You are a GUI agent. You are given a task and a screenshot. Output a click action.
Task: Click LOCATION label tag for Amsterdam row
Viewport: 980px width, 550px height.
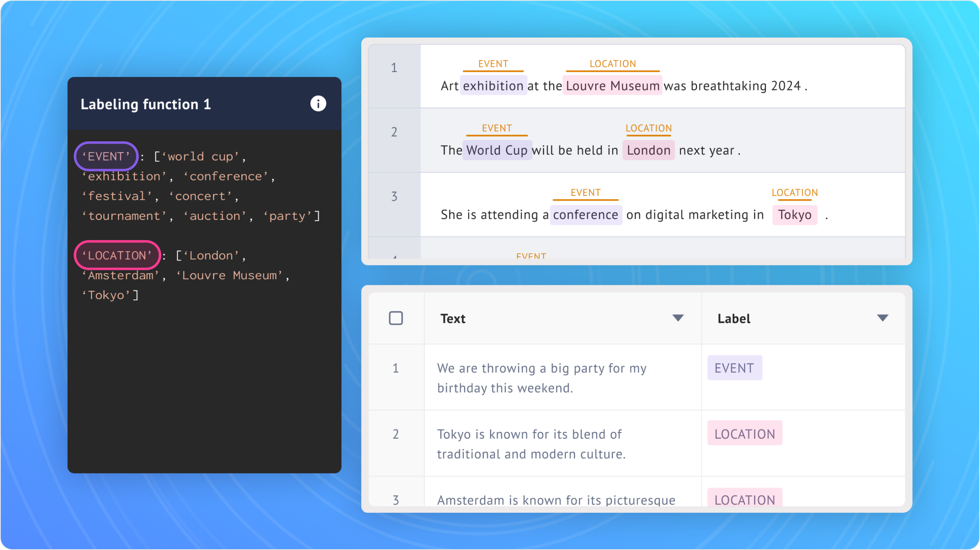[x=744, y=499]
